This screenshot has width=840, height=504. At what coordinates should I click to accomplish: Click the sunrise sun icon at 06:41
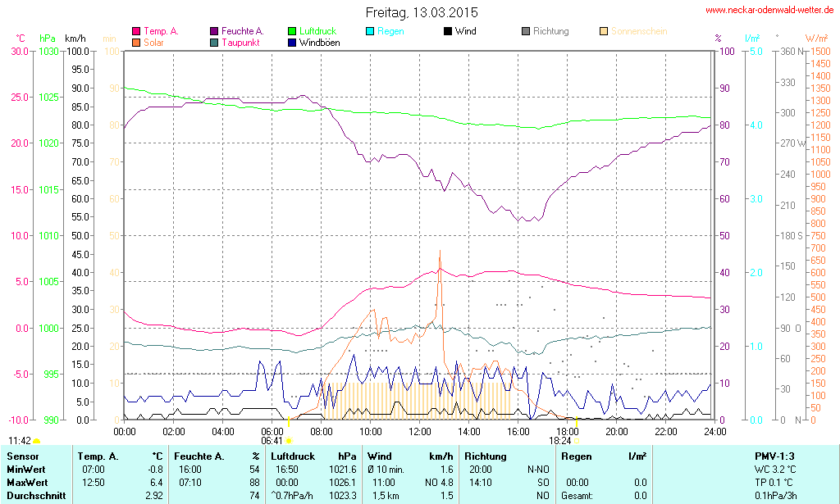pyautogui.click(x=289, y=441)
